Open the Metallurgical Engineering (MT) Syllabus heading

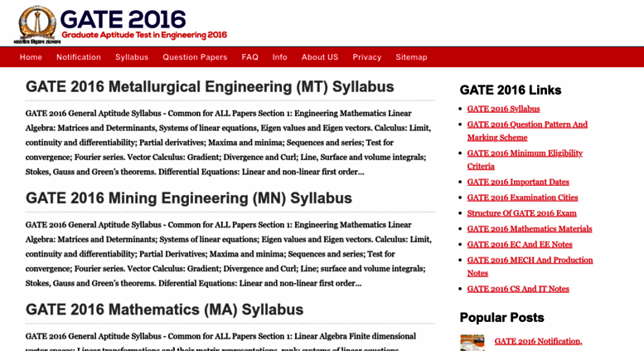210,87
